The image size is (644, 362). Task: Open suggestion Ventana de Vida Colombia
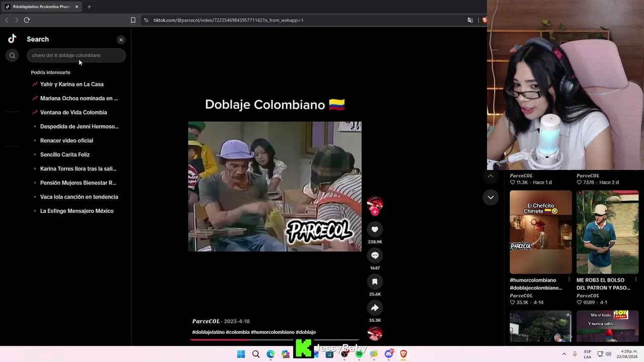[x=73, y=113]
